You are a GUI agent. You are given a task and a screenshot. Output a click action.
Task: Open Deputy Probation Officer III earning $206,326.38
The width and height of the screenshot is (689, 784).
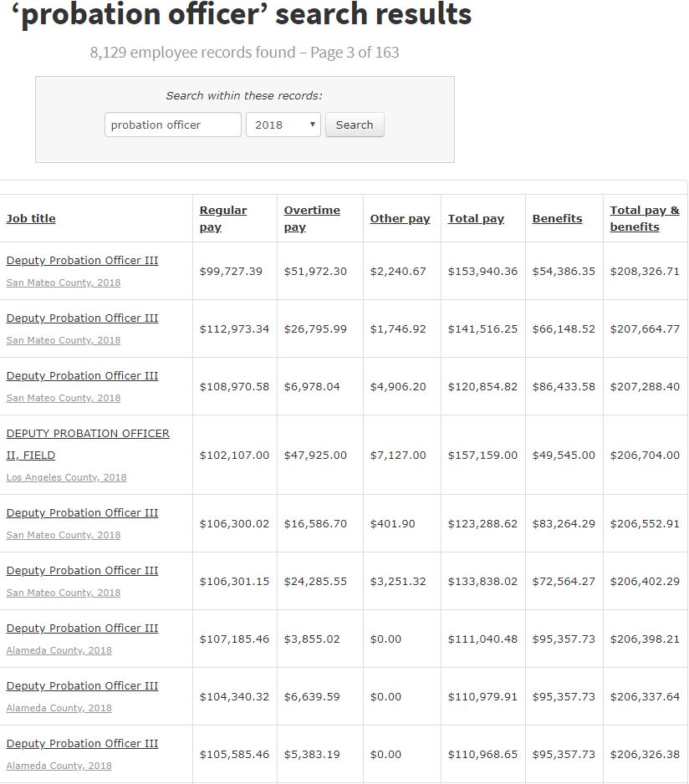click(x=82, y=744)
